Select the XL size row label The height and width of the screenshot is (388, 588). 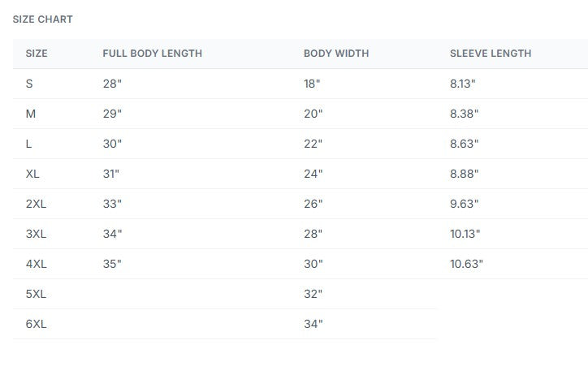tap(32, 174)
